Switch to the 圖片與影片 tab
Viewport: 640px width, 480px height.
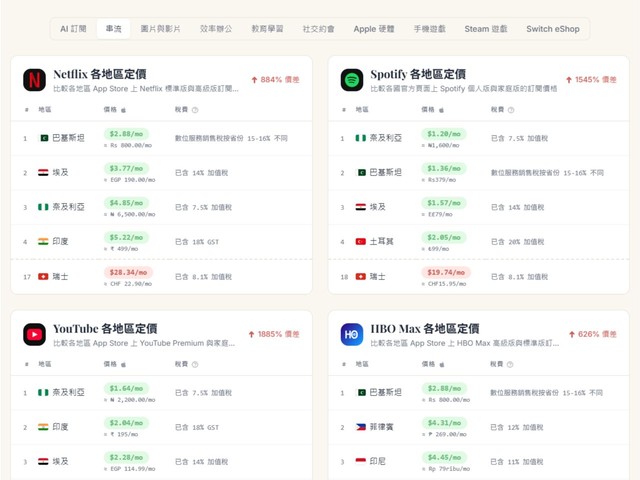click(160, 29)
